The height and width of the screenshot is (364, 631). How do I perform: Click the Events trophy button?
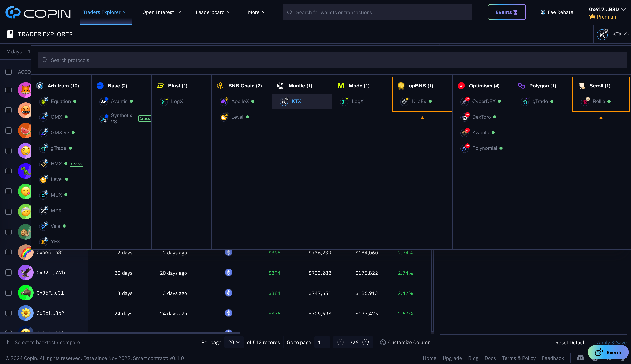[506, 12]
